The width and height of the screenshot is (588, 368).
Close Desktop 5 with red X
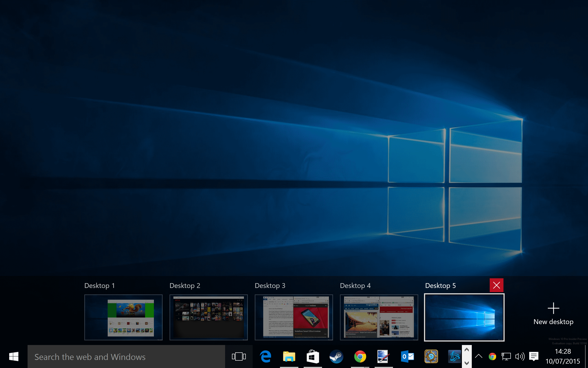(x=496, y=285)
